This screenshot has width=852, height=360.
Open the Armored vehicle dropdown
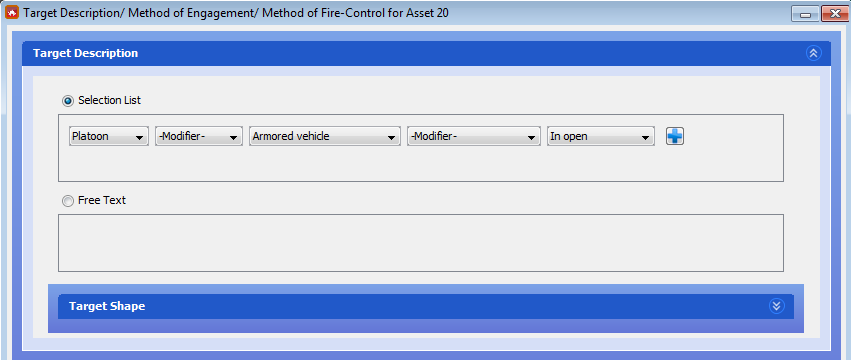[324, 136]
